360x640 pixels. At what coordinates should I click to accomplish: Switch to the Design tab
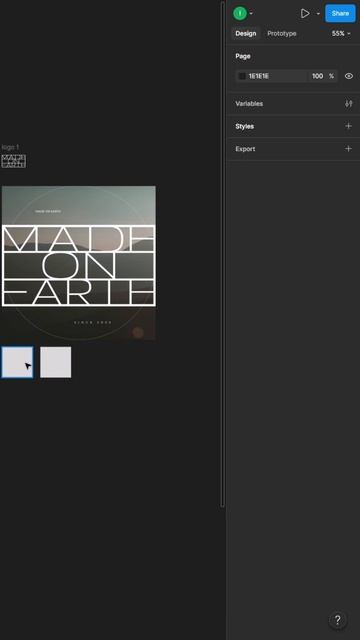(x=246, y=33)
